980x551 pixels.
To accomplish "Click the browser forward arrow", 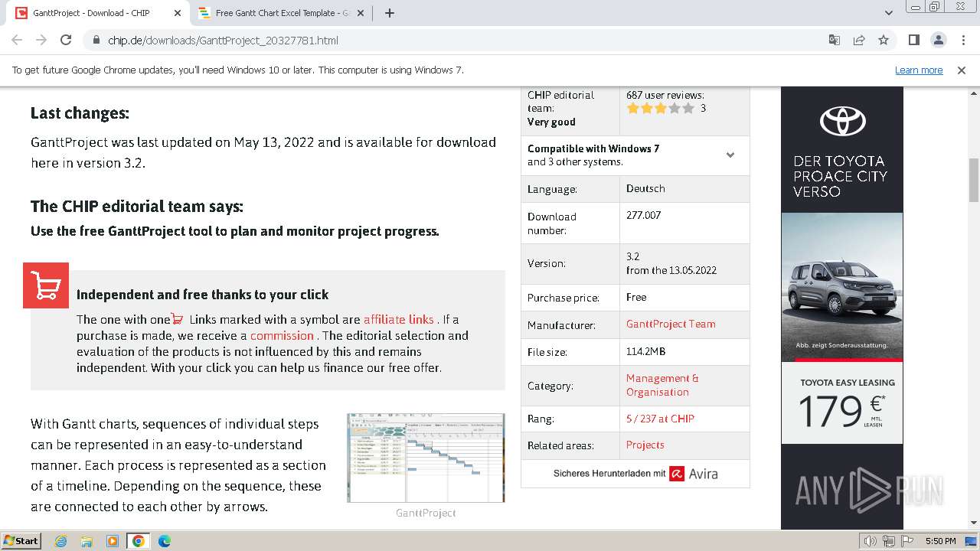I will (x=41, y=40).
